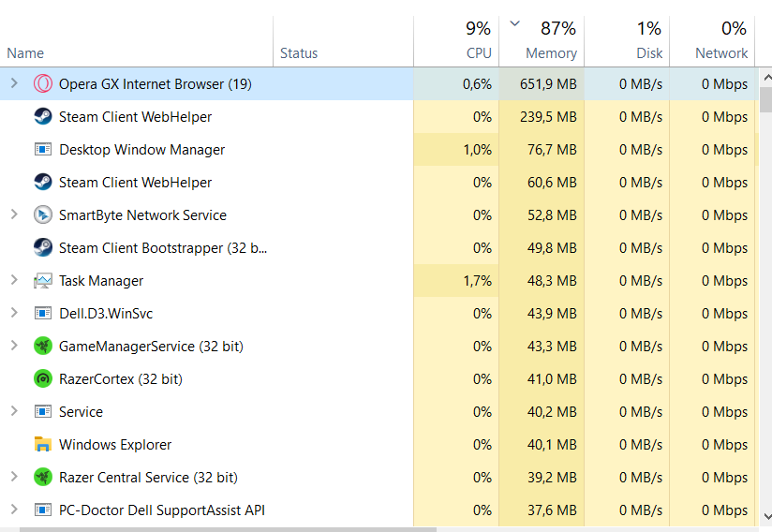
Task: Click the 37,6 MB memory cell
Action: [x=542, y=510]
